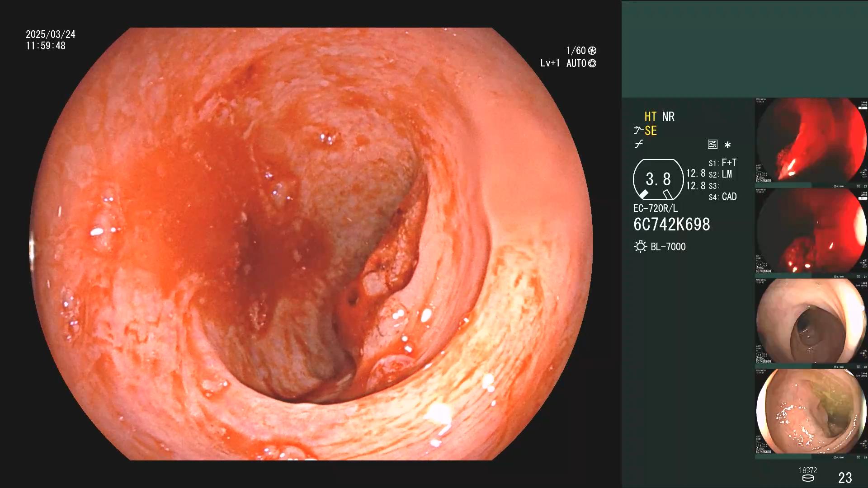Click the 1/60 shutter speed text
The height and width of the screenshot is (488, 868).
click(576, 51)
